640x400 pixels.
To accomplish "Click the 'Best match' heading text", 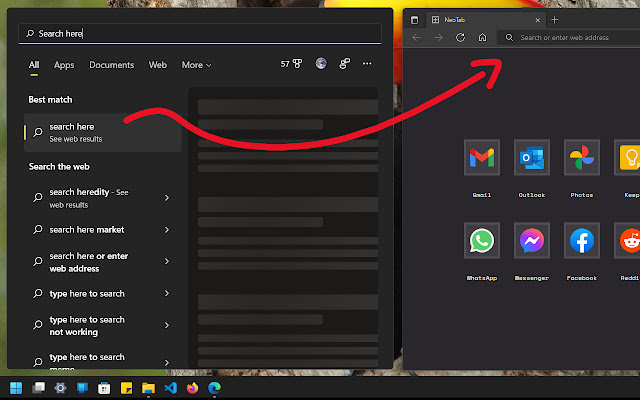I will coord(50,100).
